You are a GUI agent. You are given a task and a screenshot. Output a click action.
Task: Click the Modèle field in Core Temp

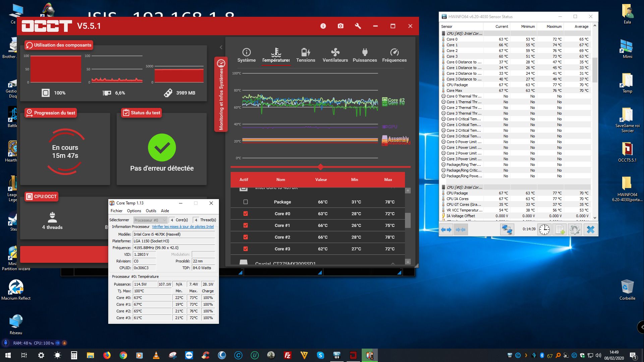174,234
